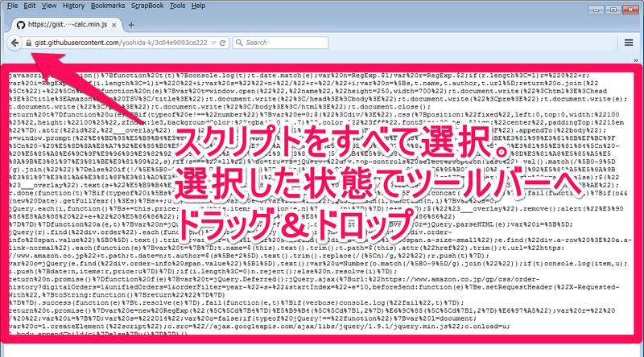Open the hamburger menu
Image resolution: width=644 pixels, height=357 pixels.
point(629,43)
